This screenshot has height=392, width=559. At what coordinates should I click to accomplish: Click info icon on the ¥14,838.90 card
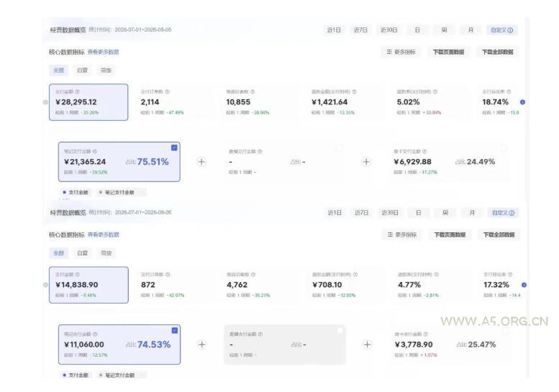coord(78,275)
